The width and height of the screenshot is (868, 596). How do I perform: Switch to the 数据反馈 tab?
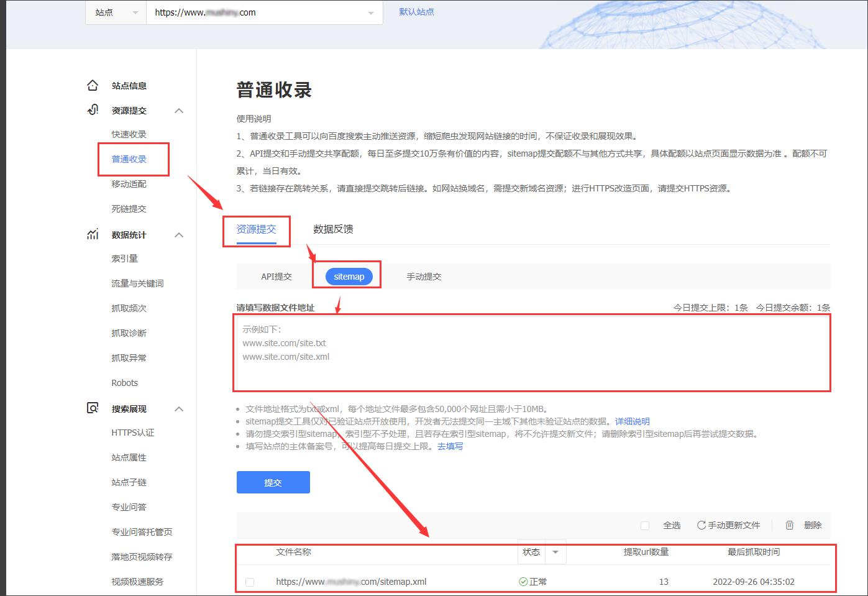pos(334,229)
